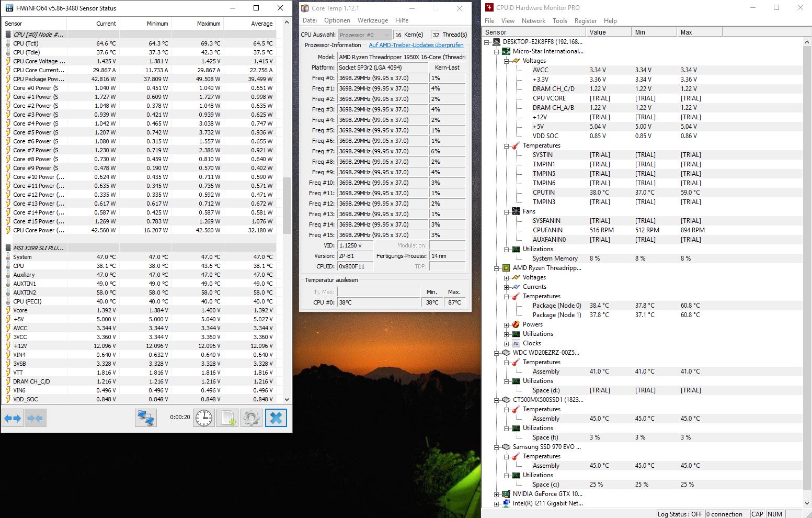Select the NVIDIA GeForce GTX card icon
Image resolution: width=812 pixels, height=518 pixels.
(x=506, y=494)
